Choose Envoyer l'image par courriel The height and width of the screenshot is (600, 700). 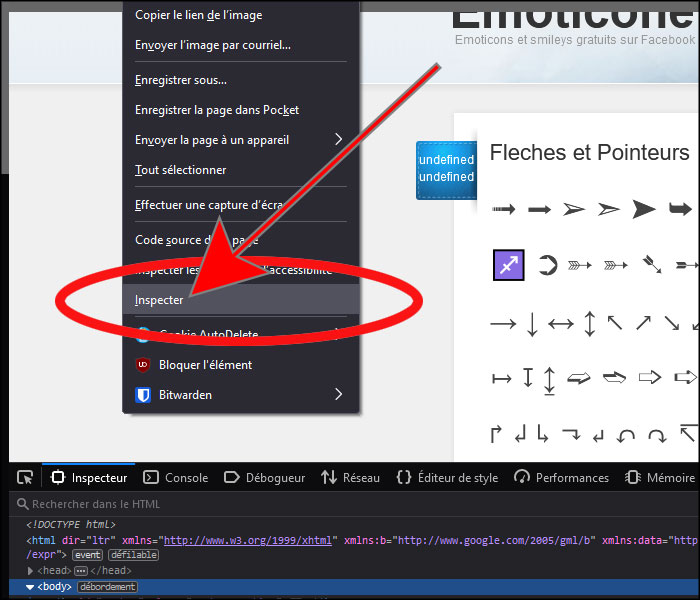pos(241,45)
